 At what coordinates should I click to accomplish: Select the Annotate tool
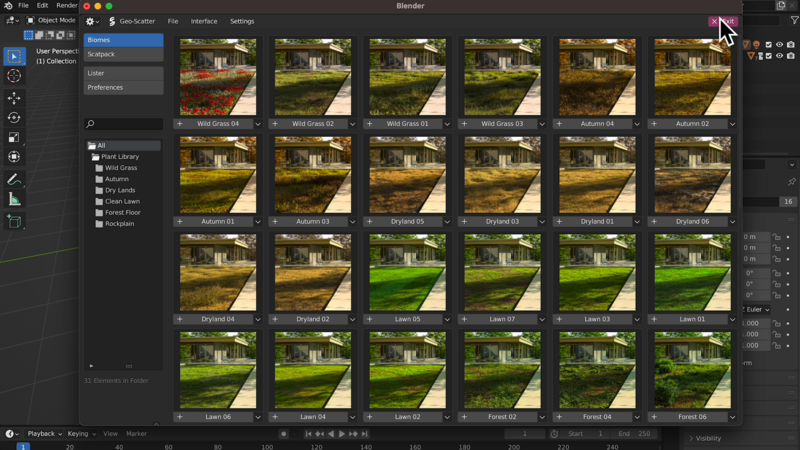pyautogui.click(x=14, y=180)
